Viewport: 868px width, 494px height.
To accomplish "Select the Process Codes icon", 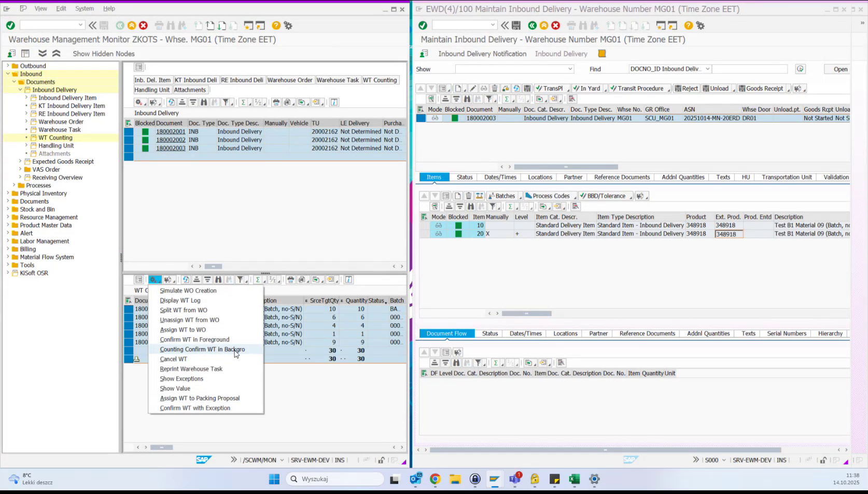I will click(x=549, y=196).
